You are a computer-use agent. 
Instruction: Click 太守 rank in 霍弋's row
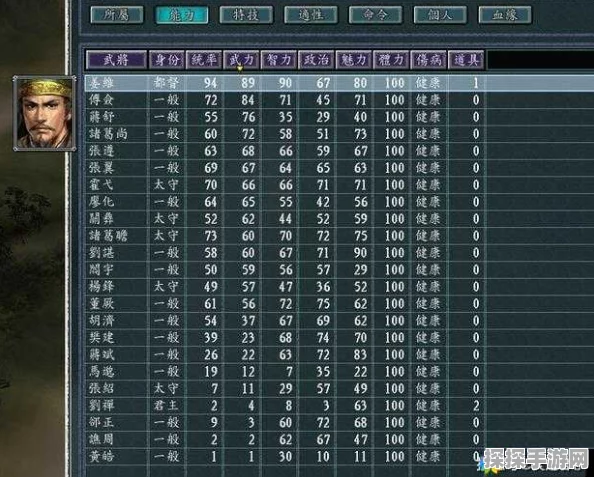(x=166, y=185)
